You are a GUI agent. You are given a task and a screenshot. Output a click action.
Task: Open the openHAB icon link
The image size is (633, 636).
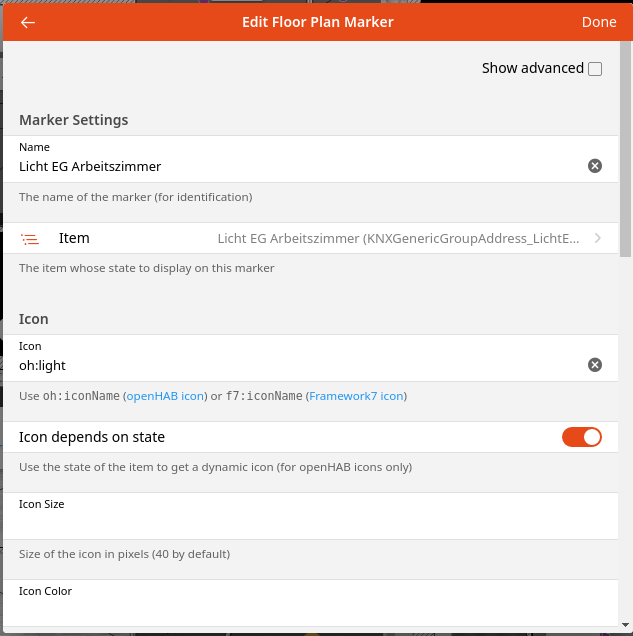165,396
